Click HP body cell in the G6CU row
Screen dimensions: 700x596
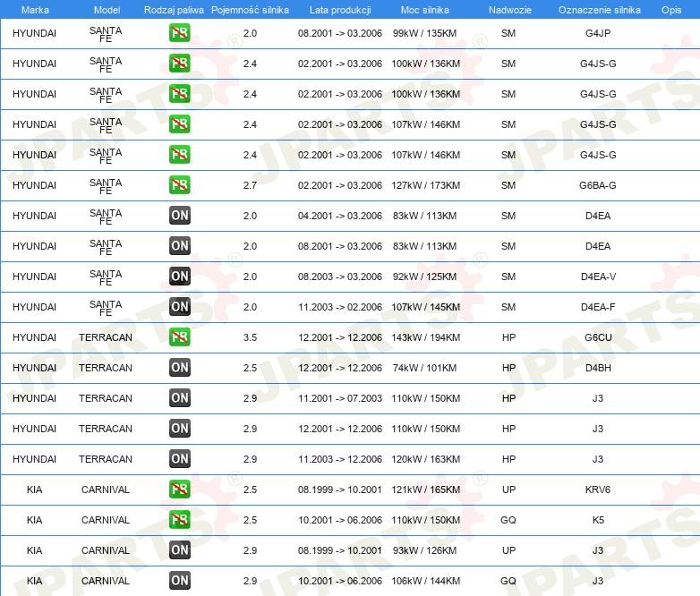click(x=508, y=337)
